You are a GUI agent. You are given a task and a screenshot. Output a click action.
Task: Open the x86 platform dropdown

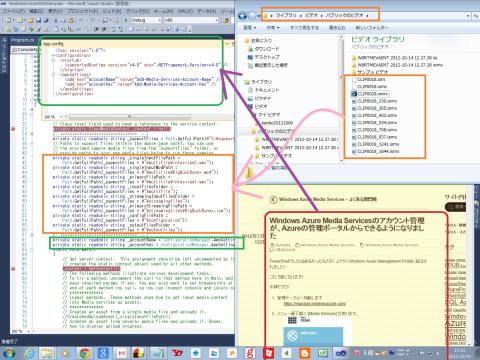click(191, 20)
